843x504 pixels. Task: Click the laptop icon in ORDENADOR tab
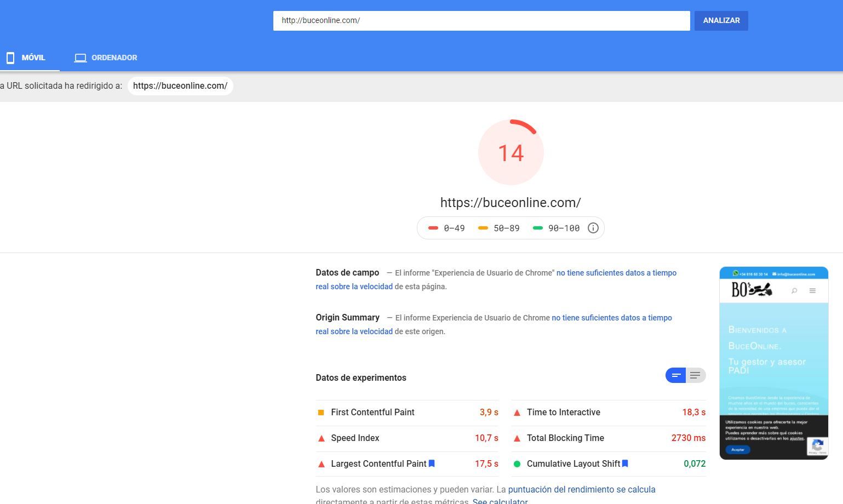pyautogui.click(x=81, y=58)
